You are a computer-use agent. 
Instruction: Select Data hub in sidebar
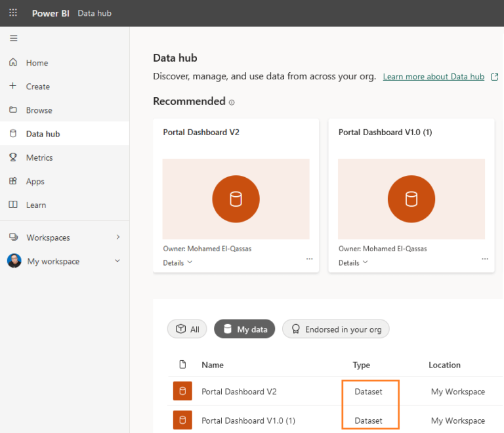(43, 134)
